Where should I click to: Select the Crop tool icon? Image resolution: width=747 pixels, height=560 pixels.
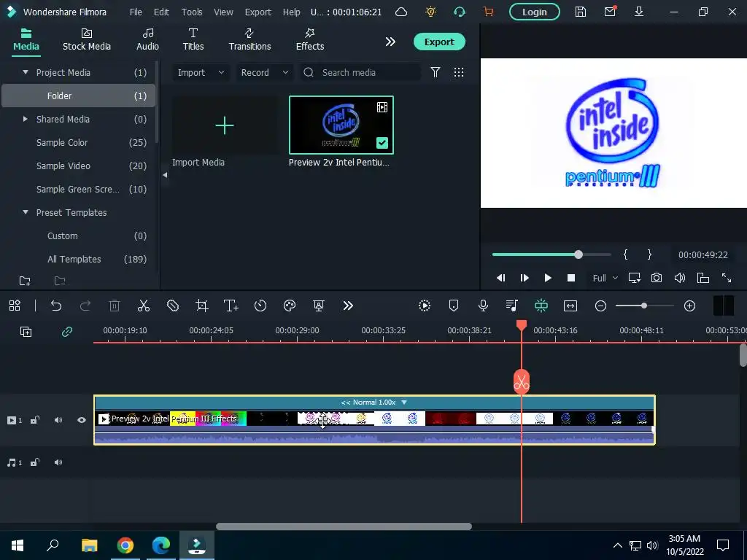pos(202,306)
